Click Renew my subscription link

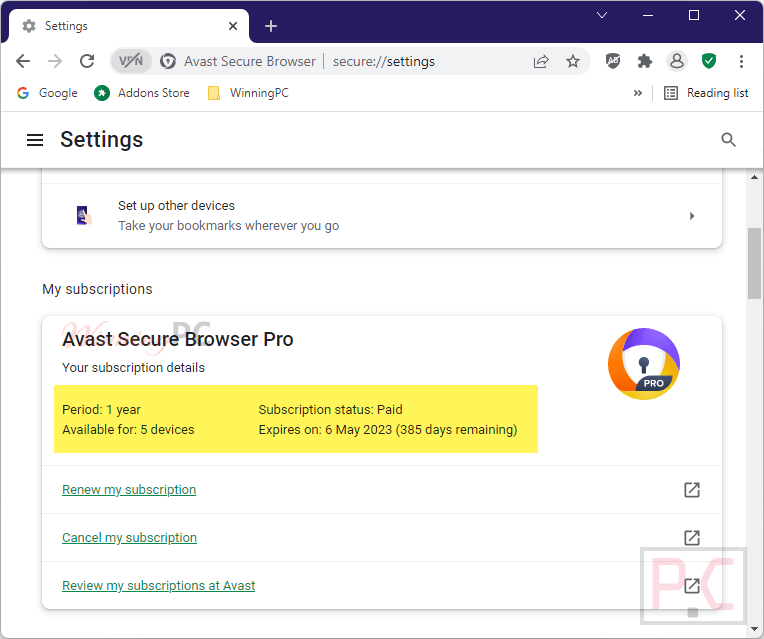click(x=129, y=490)
